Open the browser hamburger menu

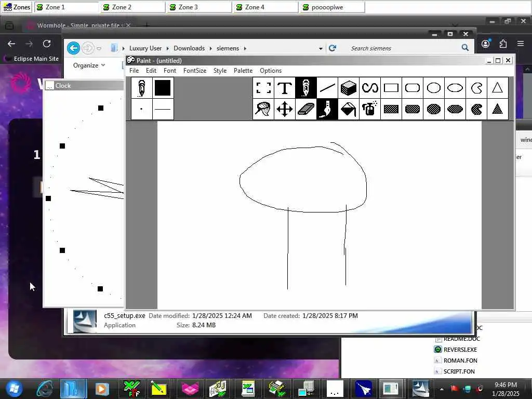tap(521, 44)
